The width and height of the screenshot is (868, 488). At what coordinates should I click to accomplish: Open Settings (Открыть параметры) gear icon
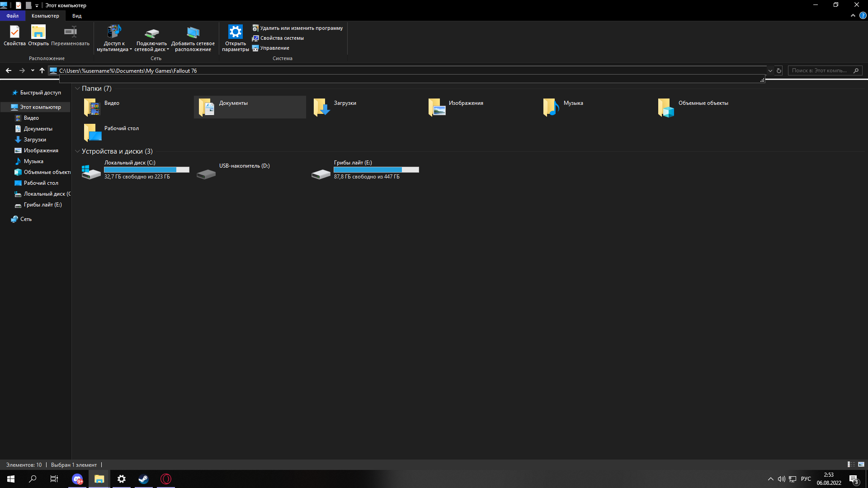(235, 33)
